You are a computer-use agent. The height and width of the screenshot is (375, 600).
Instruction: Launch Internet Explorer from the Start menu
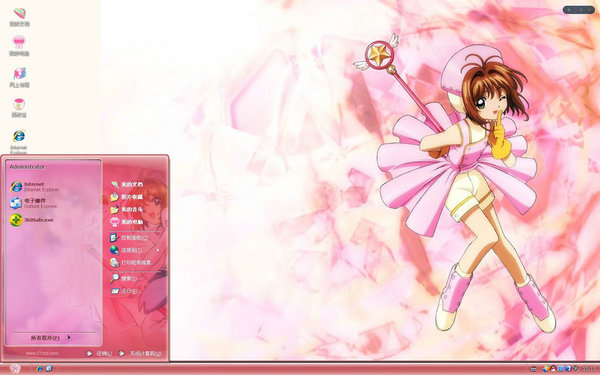pos(35,187)
